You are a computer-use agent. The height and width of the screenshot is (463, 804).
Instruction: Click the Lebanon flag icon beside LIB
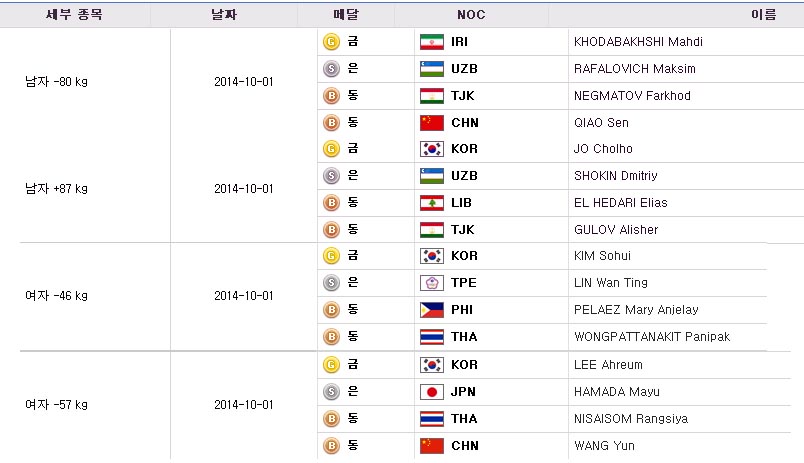(432, 203)
